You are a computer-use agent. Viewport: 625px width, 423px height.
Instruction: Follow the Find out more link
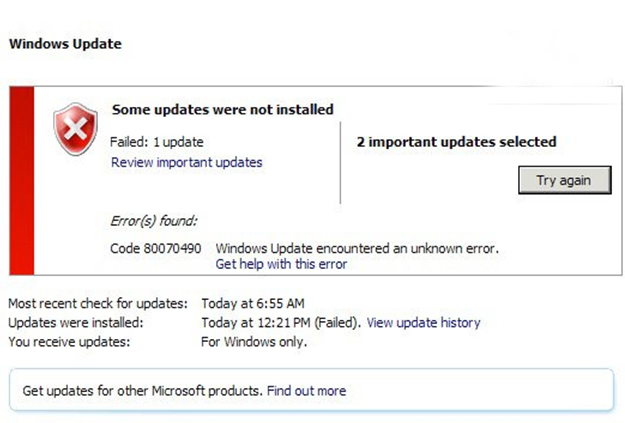tap(306, 390)
